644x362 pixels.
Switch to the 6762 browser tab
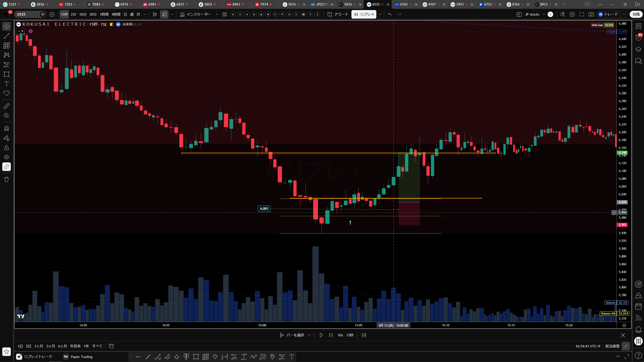click(x=404, y=4)
